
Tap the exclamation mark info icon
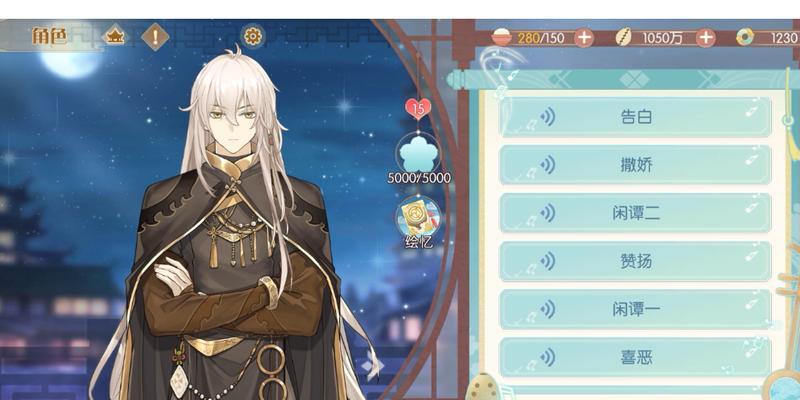pyautogui.click(x=155, y=37)
